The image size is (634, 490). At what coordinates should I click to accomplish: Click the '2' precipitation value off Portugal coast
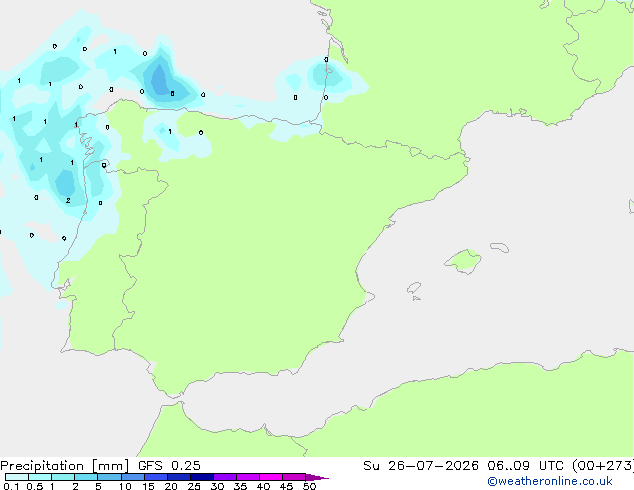pos(68,201)
